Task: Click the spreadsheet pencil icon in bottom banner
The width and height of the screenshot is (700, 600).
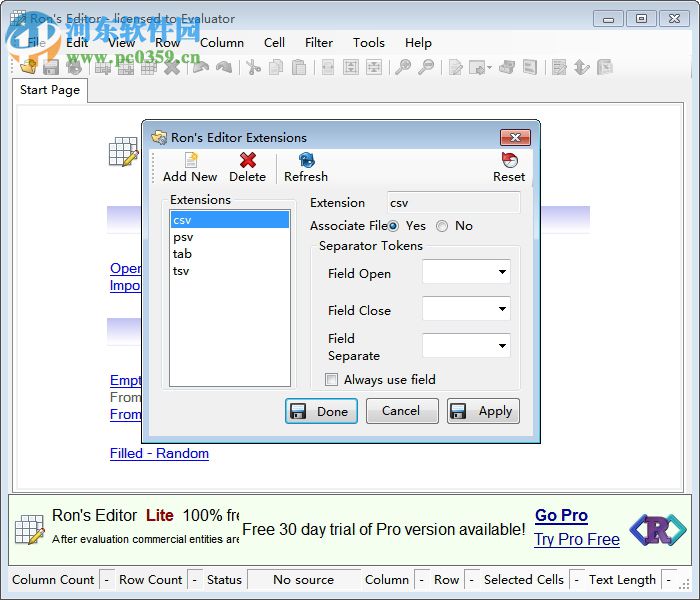Action: coord(29,529)
